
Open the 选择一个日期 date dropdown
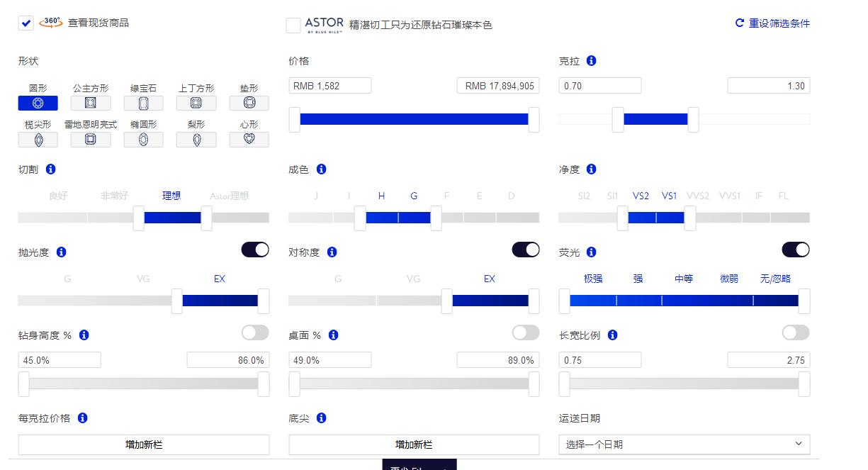[684, 444]
